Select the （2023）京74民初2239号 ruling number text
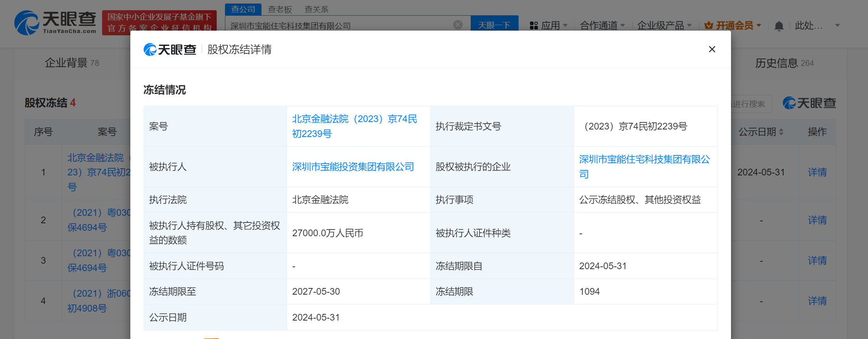Screen dimensions: 868x339 (634, 126)
